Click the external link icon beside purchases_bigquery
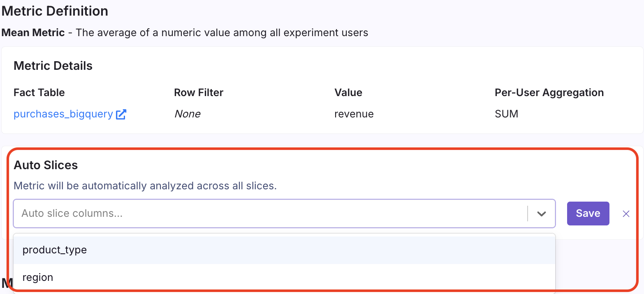 (121, 115)
